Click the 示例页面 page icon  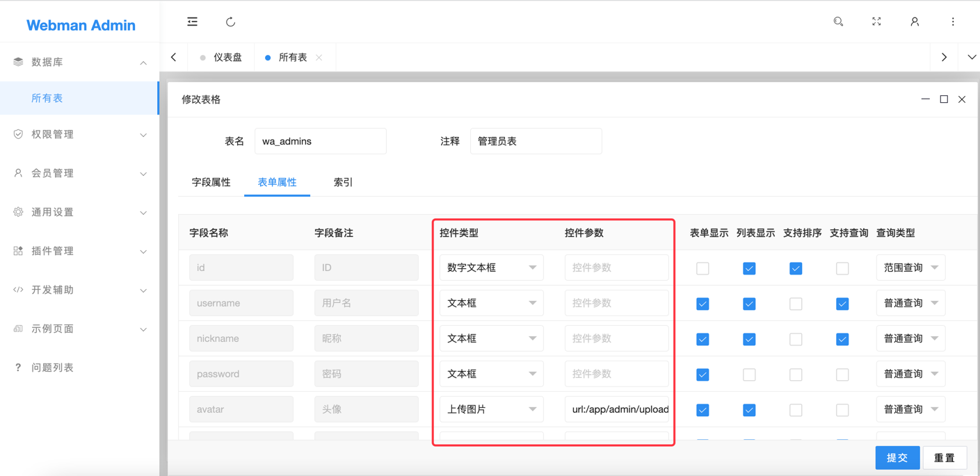coord(18,329)
